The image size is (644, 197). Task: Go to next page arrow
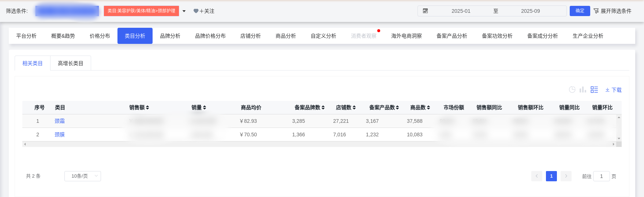coord(566,176)
